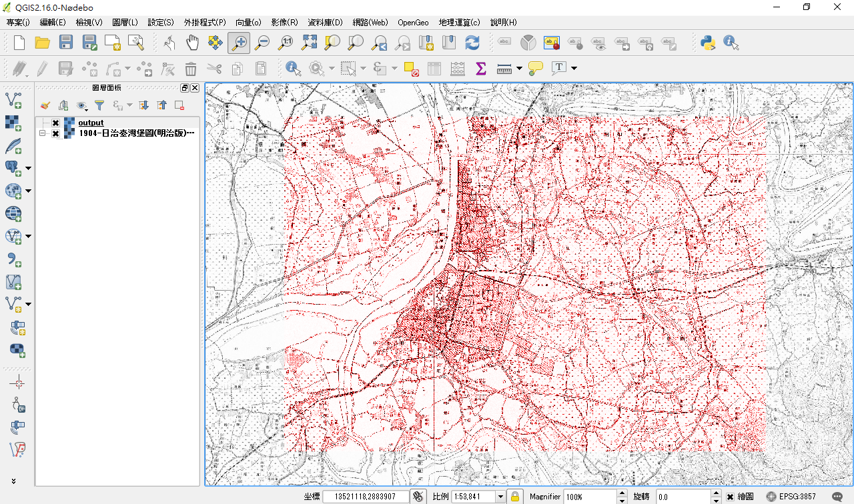Open the 外掛程式 menu
The image size is (854, 504).
click(205, 22)
